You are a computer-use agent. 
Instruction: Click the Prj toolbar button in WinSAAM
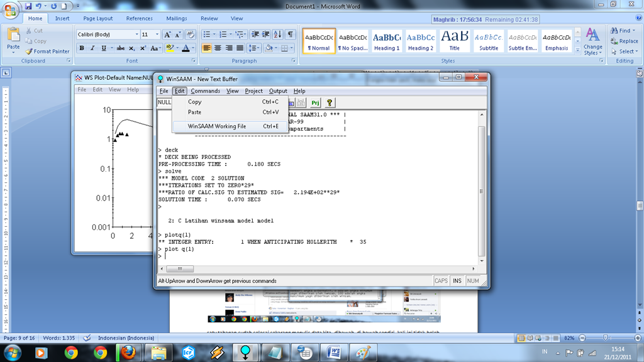point(315,102)
